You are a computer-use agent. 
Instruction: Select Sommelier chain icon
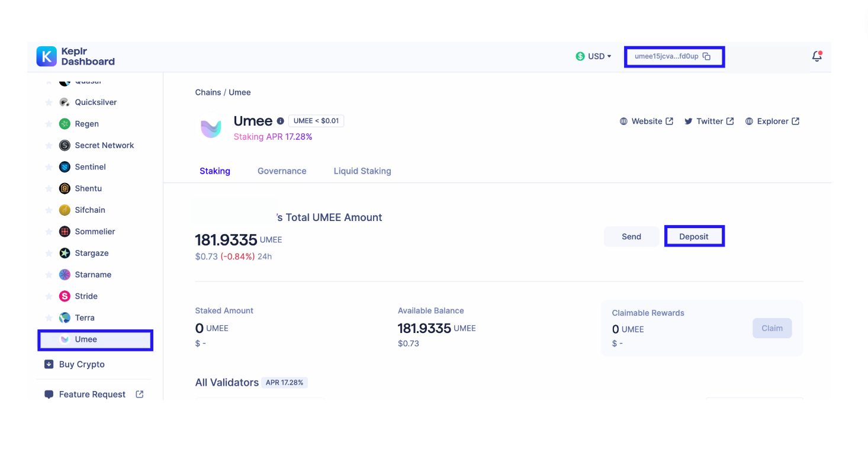coord(65,232)
